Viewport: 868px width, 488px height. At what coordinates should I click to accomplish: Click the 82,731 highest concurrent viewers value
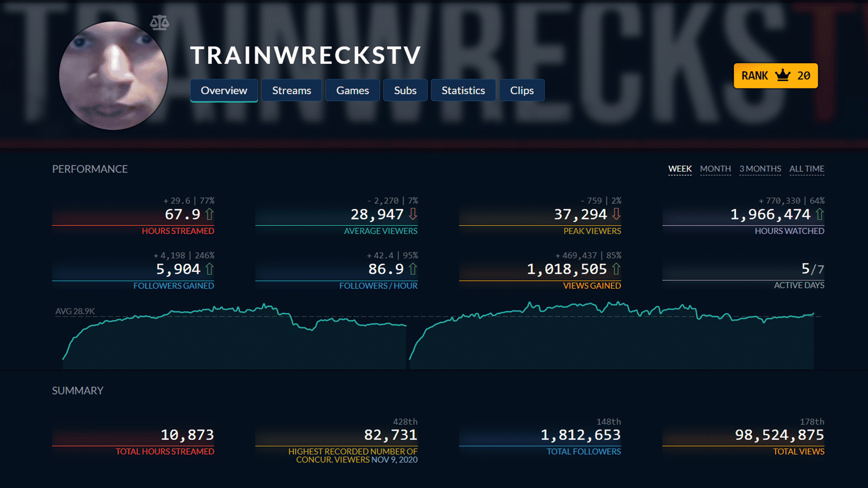coord(391,435)
